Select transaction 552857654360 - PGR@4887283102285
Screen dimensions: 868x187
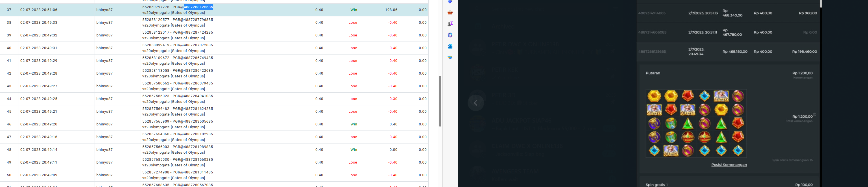point(178,134)
